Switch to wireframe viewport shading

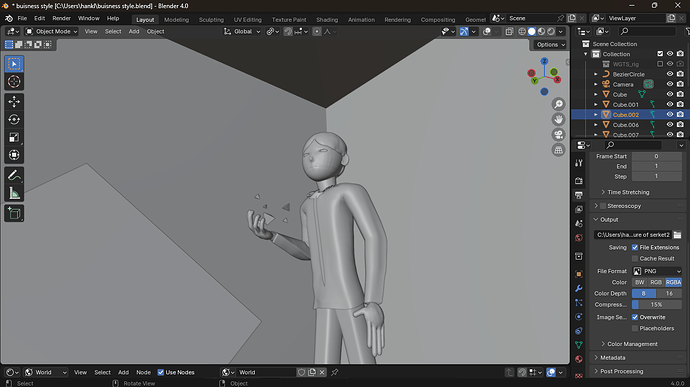point(522,32)
